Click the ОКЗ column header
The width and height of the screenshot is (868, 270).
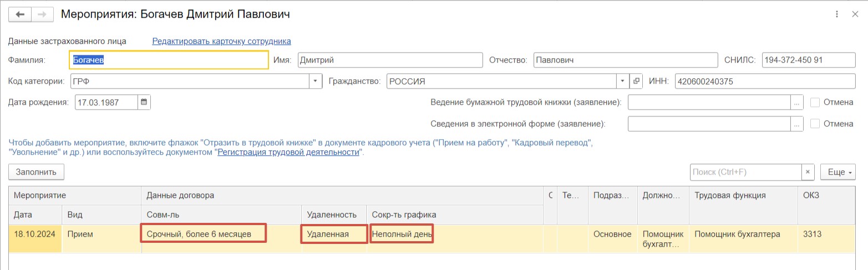826,195
